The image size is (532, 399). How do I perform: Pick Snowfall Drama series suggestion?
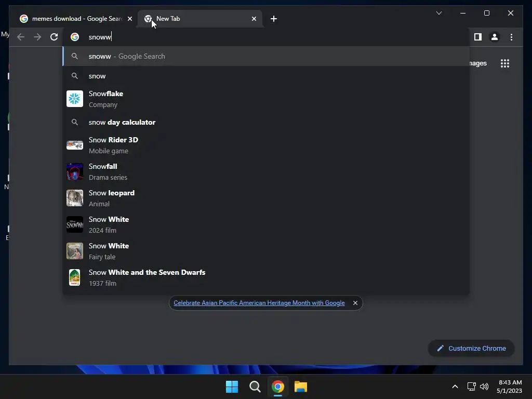tap(266, 171)
